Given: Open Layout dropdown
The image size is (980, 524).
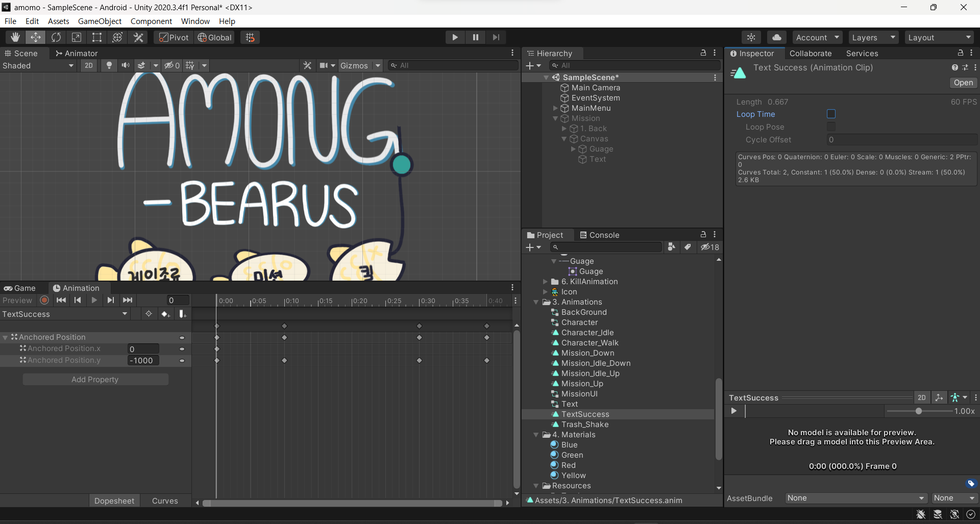Looking at the screenshot, I should [939, 37].
